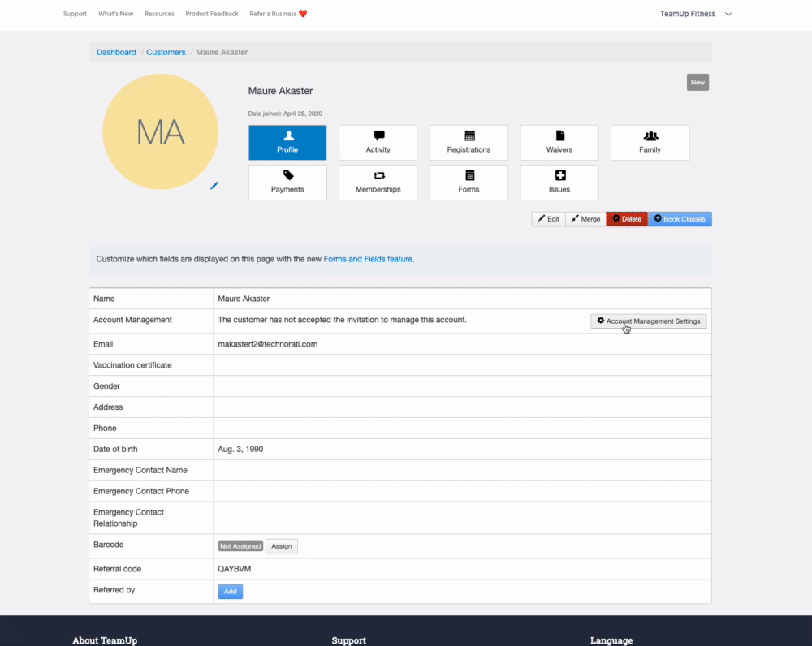Assign a barcode to the customer
Image resolution: width=812 pixels, height=646 pixels.
[282, 546]
